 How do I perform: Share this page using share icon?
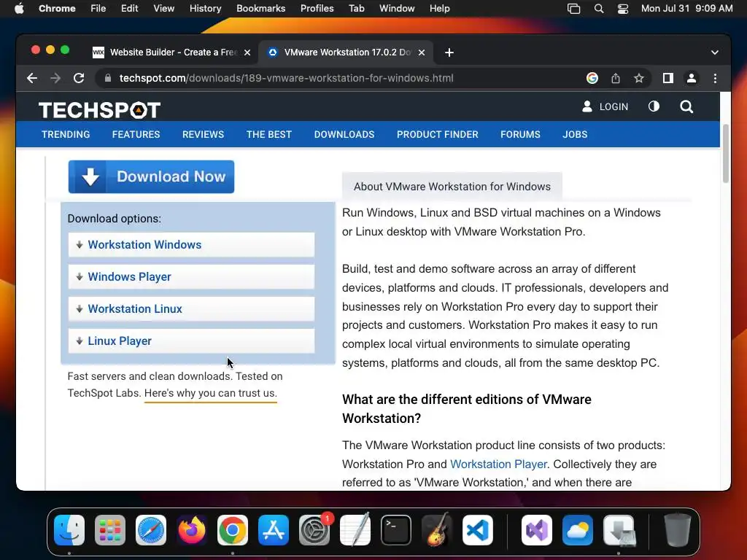coord(616,78)
